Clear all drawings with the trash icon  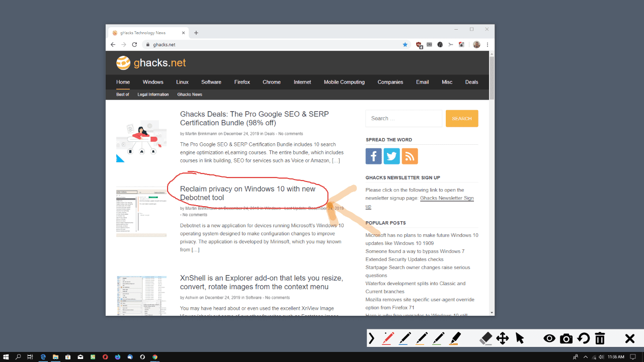tap(600, 338)
